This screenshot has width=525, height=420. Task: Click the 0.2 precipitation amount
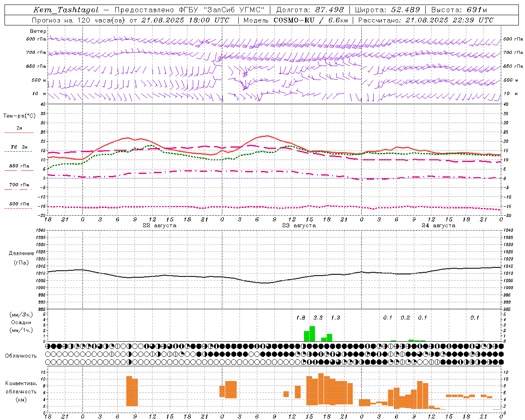(405, 317)
